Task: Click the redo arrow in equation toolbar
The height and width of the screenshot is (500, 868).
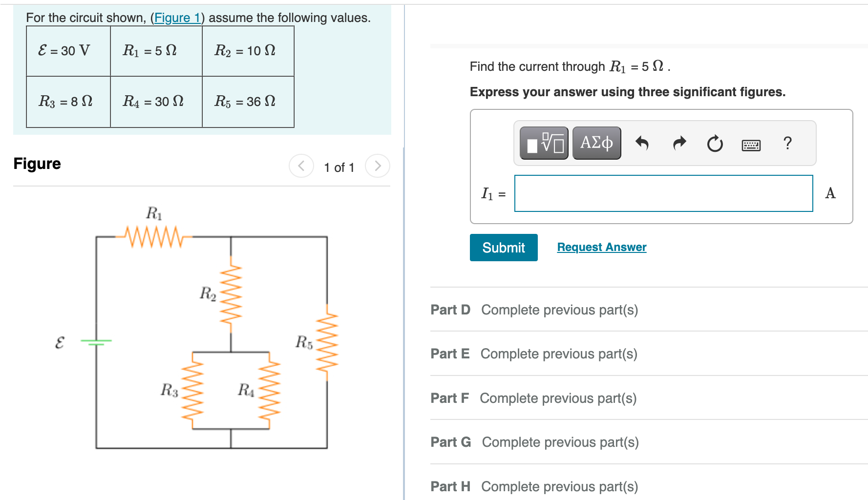Action: click(x=679, y=143)
